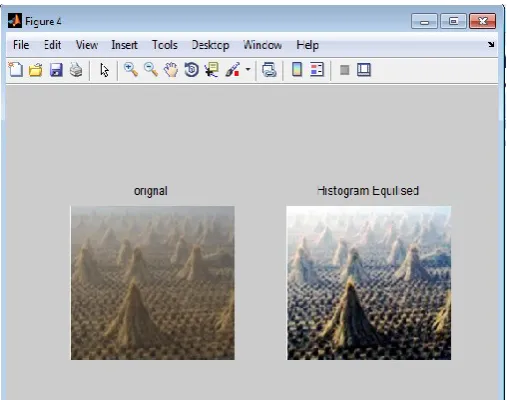Screen dimensions: 507x400
Task: Minimize the Figure 4 window
Action: click(424, 21)
